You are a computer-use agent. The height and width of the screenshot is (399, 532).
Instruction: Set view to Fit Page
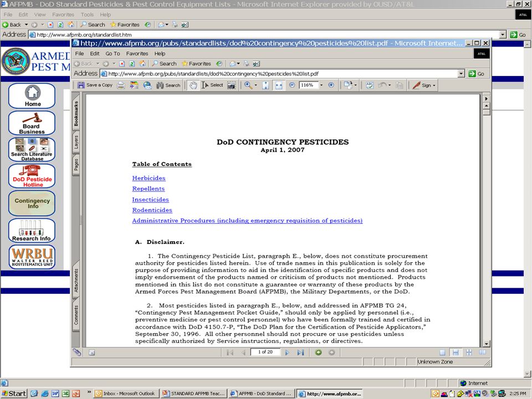[265, 85]
